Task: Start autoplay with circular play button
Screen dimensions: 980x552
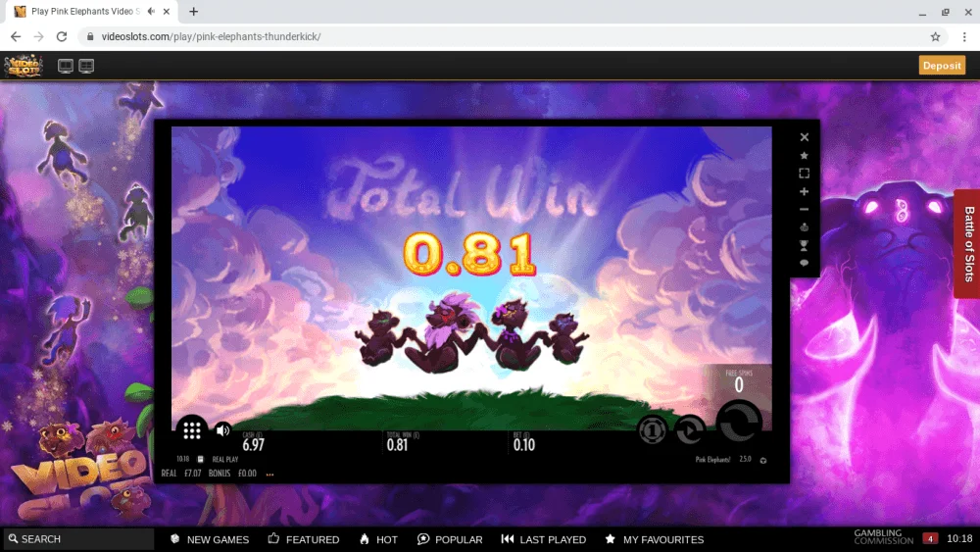Action: pos(691,430)
